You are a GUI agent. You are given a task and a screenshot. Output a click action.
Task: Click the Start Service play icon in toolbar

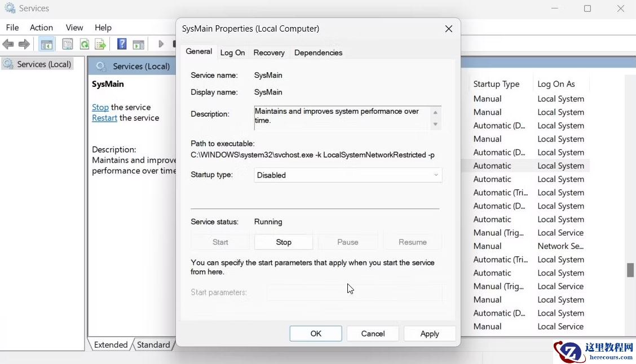161,44
